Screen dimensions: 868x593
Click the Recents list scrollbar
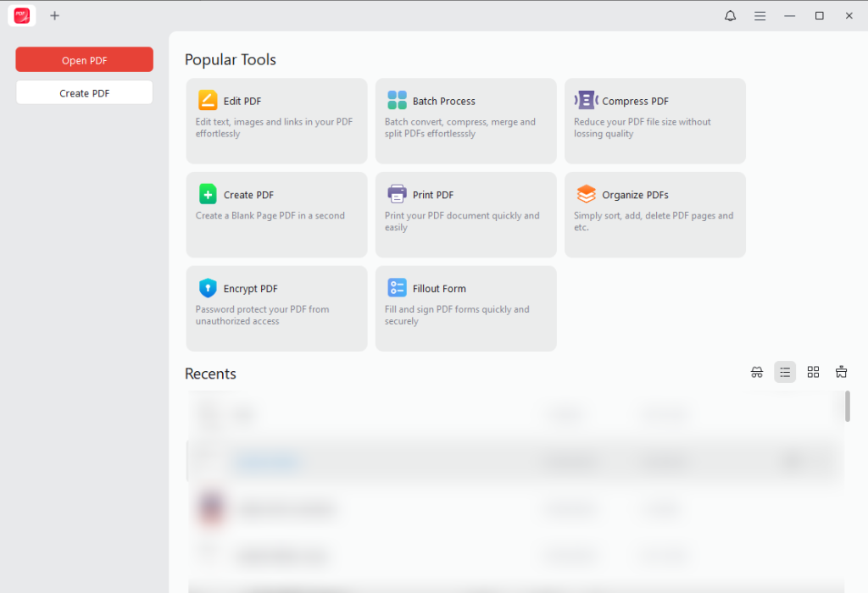847,406
